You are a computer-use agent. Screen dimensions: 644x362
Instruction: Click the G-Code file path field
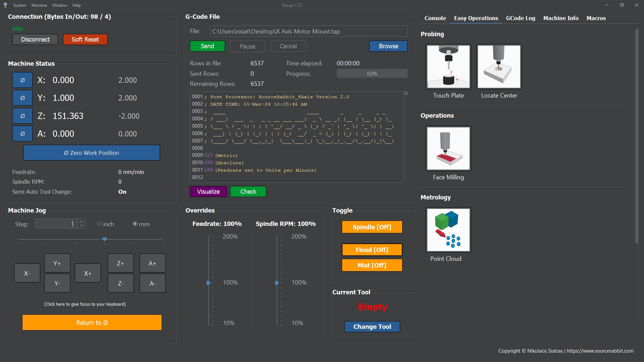click(308, 32)
